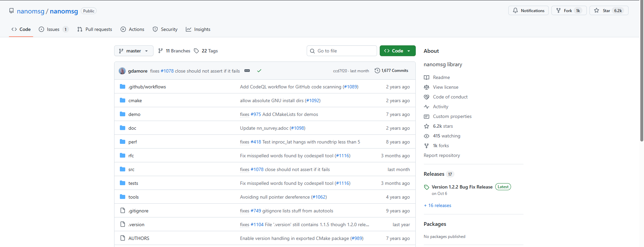Go to the Insights tab
This screenshot has height=247, width=644.
coord(198,29)
